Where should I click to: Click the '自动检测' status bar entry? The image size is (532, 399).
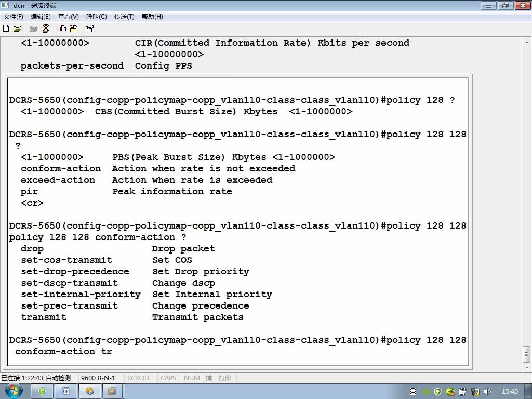[x=58, y=378]
